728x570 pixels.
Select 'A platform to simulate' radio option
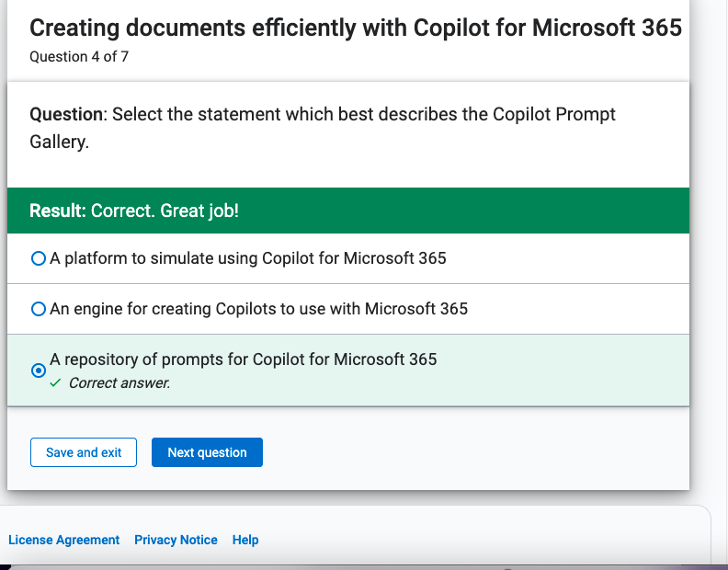click(x=39, y=258)
